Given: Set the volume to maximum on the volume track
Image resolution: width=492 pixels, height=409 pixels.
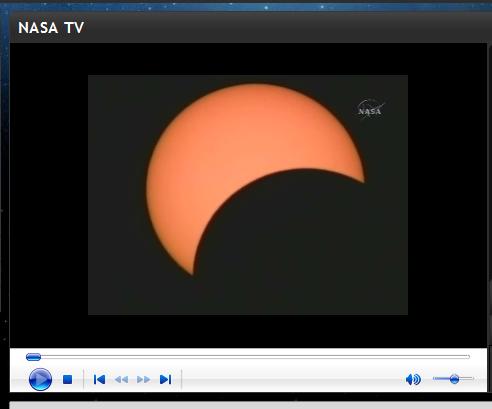Looking at the screenshot, I should click(472, 378).
